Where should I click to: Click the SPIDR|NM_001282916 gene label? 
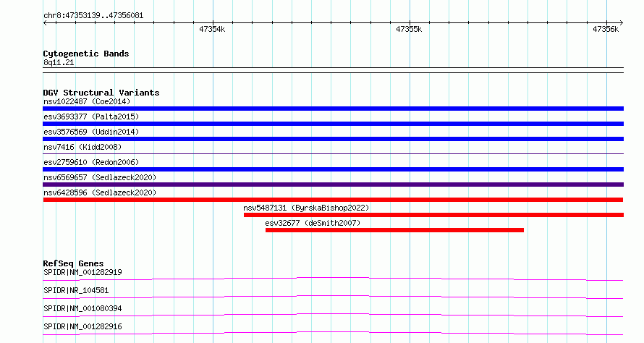(82, 326)
